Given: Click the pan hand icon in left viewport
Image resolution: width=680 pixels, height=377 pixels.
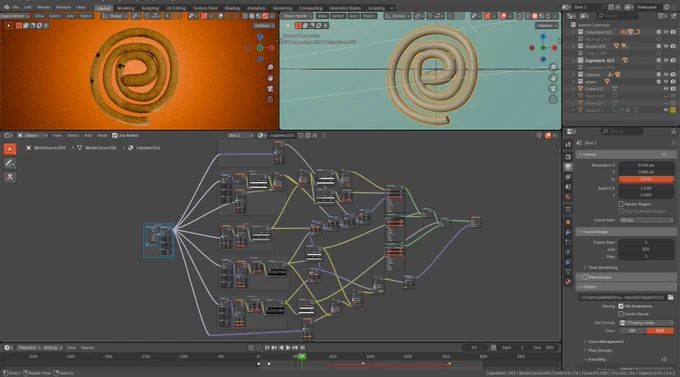Looking at the screenshot, I should tap(270, 78).
